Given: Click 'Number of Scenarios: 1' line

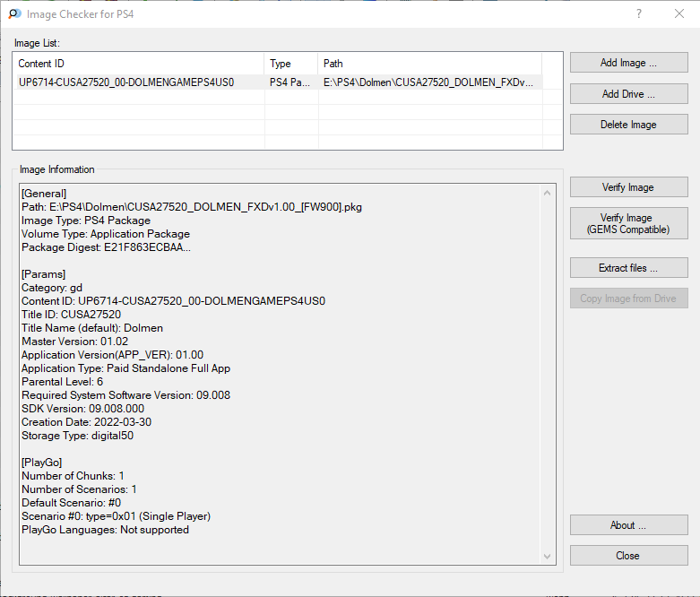Looking at the screenshot, I should tap(79, 489).
